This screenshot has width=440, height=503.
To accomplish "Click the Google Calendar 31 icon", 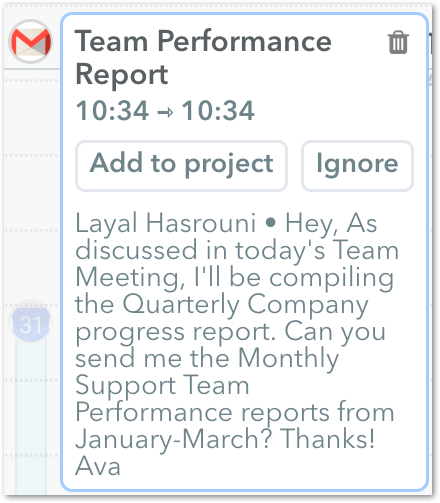I will [x=31, y=324].
